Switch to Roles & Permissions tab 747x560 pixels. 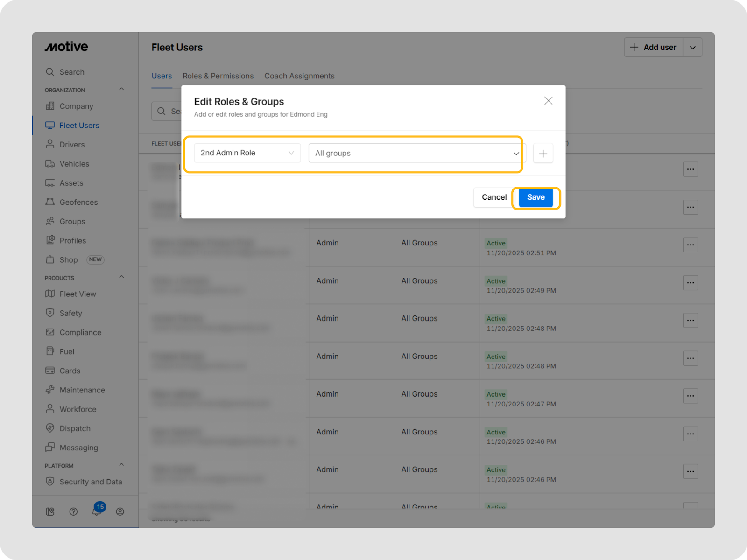pyautogui.click(x=218, y=76)
